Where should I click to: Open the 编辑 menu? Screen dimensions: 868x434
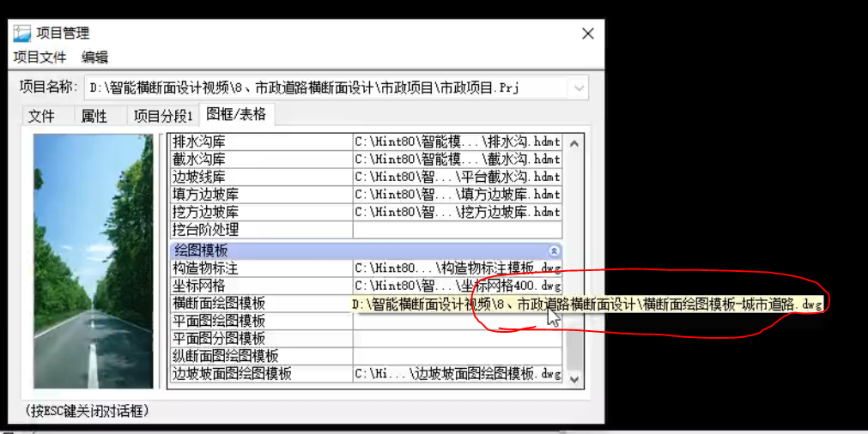pos(94,57)
